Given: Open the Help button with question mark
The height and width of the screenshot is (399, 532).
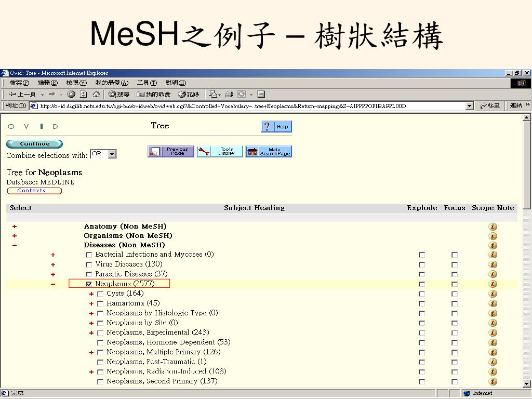Looking at the screenshot, I should click(276, 127).
